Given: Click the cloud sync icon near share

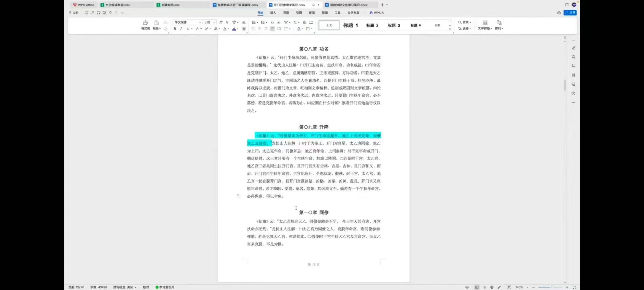Looking at the screenshot, I should pos(559,13).
